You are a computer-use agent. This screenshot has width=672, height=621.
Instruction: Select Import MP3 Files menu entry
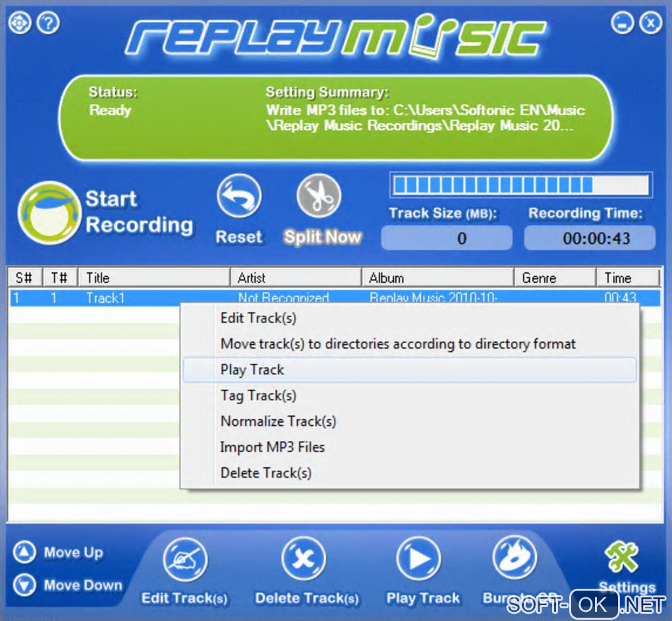pyautogui.click(x=410, y=448)
